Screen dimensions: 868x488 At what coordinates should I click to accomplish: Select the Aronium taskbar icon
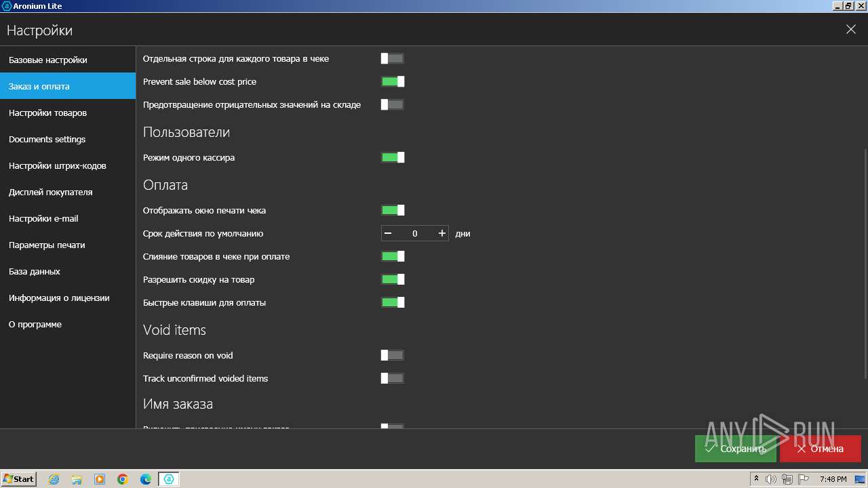click(x=169, y=479)
